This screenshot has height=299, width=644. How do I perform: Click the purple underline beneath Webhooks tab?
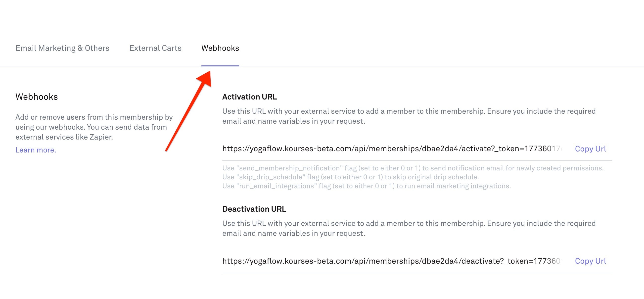pos(220,66)
